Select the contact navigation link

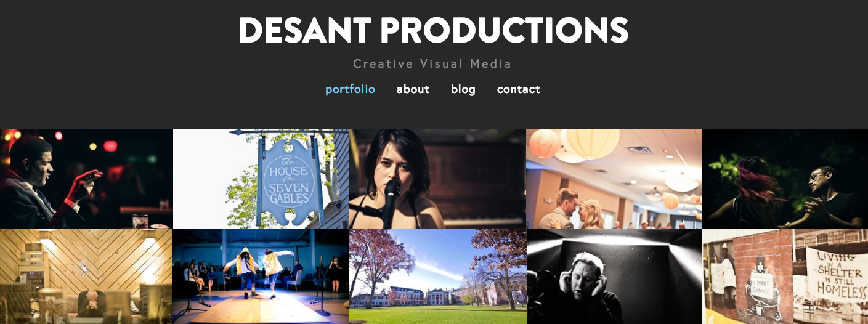point(519,89)
